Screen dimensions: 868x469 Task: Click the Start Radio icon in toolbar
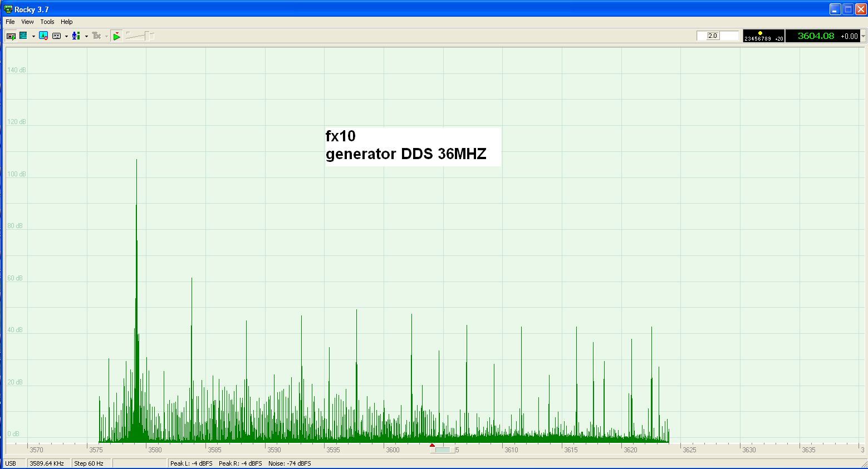pos(11,36)
